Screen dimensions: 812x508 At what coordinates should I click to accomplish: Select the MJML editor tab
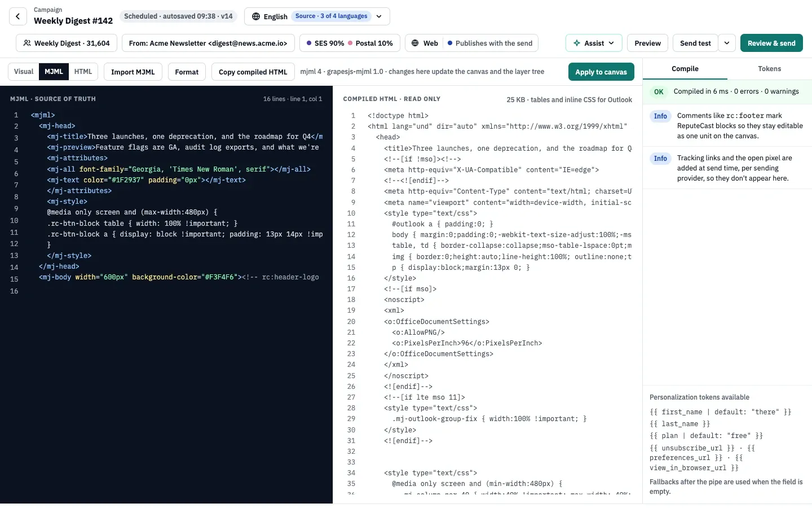[54, 72]
